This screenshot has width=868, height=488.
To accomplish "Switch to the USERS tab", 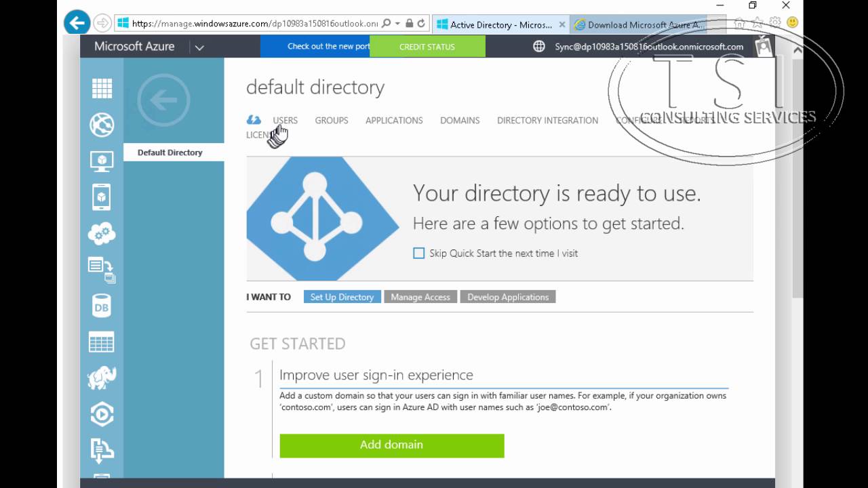I will click(285, 120).
